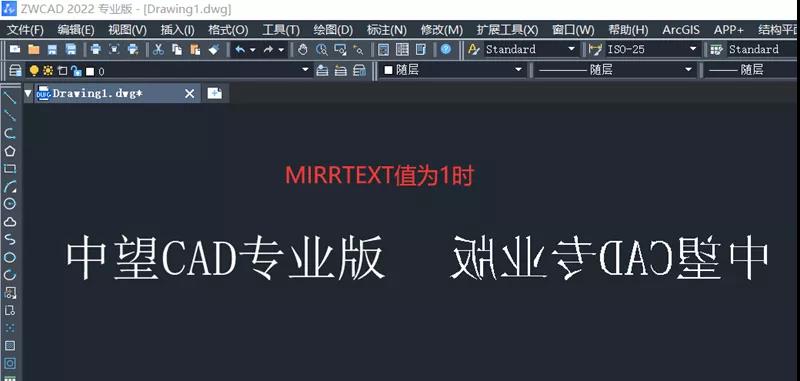
Task: Open the Undo history dropdown arrow
Action: 253,50
